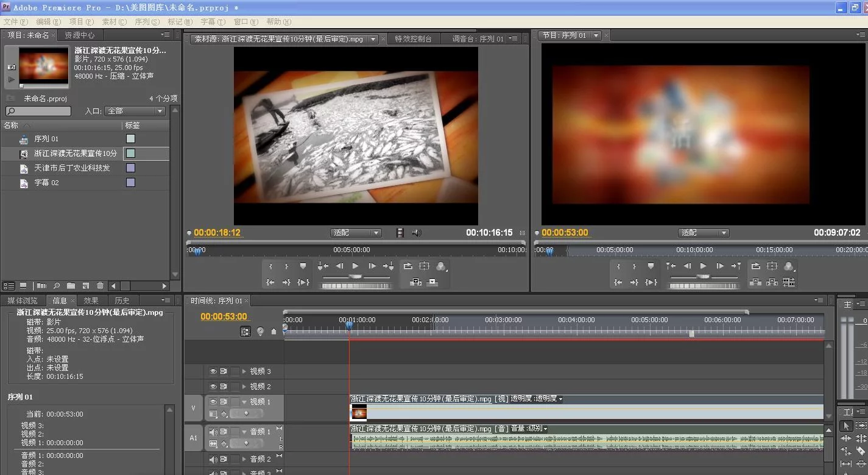Viewport: 868px width, 475px height.
Task: Expand the 视频 3 track with its triangle
Action: coord(244,371)
